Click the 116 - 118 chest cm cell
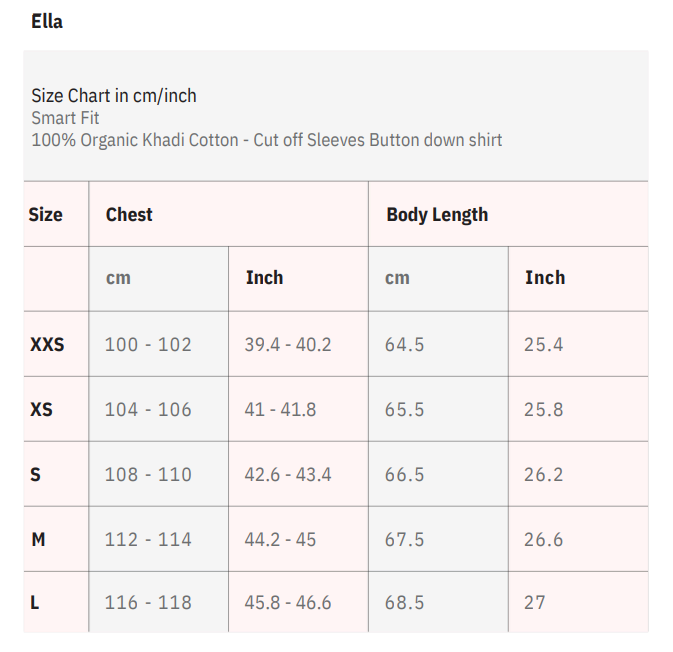673x652 pixels. [x=148, y=602]
